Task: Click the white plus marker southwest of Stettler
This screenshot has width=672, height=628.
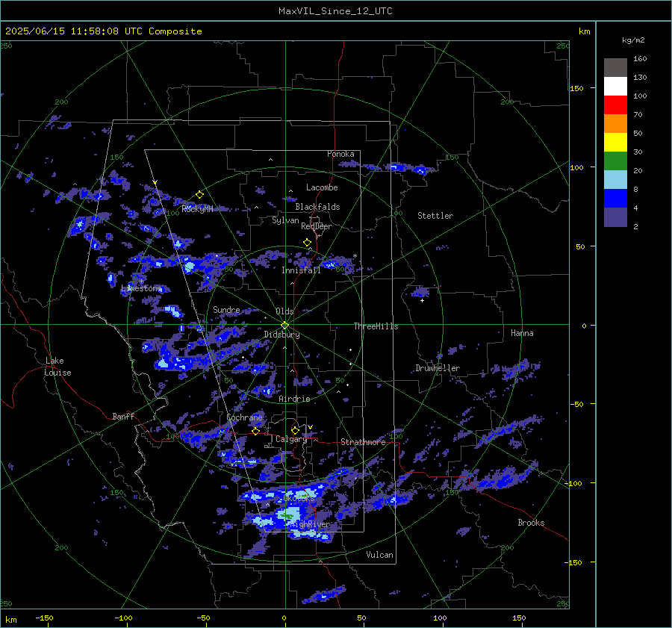Action: (422, 300)
